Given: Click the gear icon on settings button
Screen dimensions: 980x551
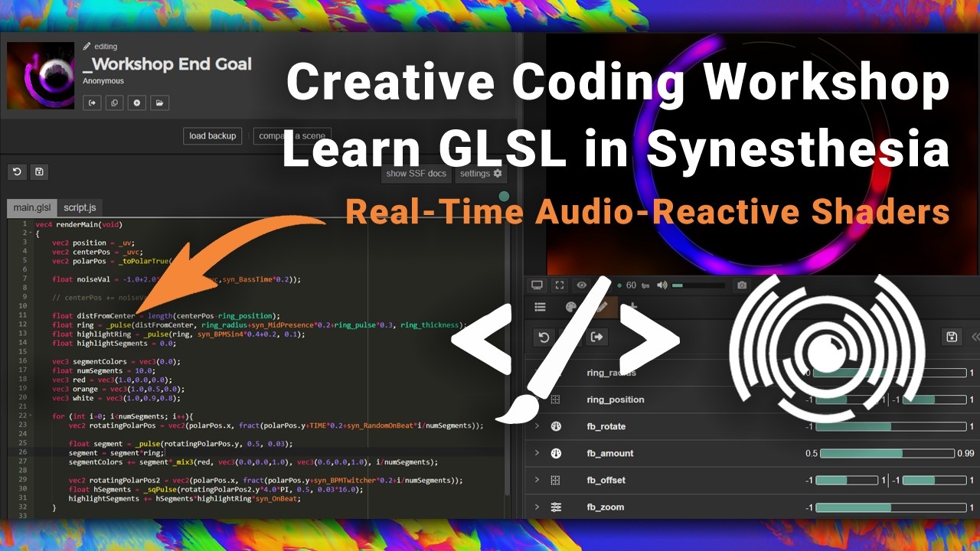Looking at the screenshot, I should coord(498,174).
